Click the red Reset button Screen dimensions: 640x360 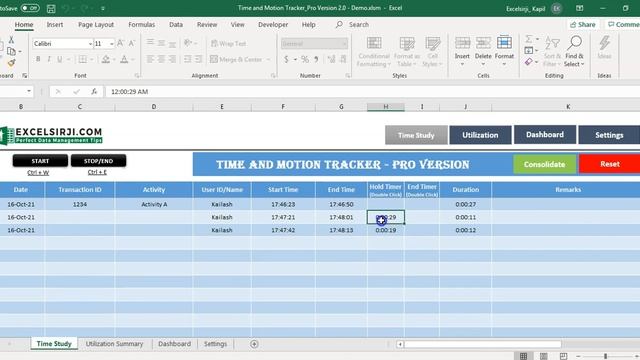pyautogui.click(x=609, y=164)
